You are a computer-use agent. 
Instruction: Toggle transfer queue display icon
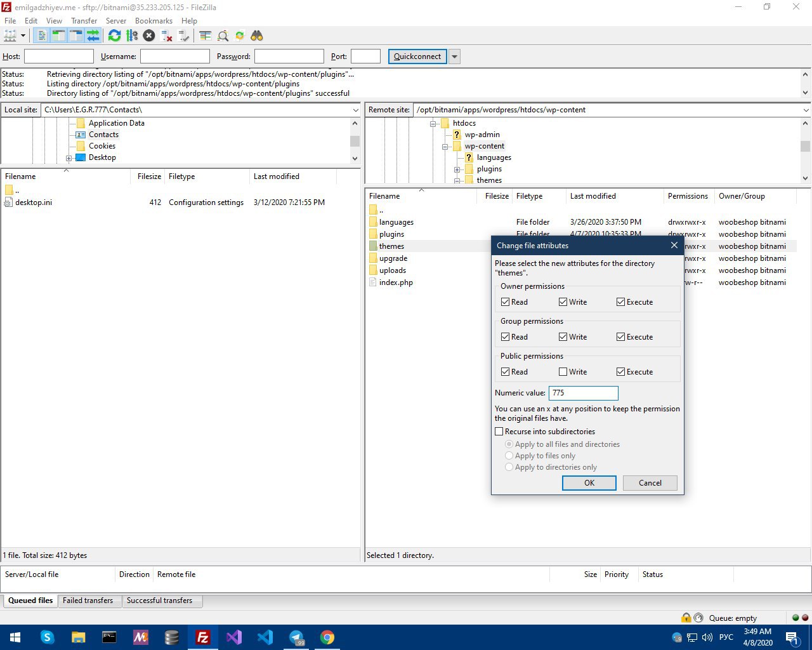tap(93, 36)
